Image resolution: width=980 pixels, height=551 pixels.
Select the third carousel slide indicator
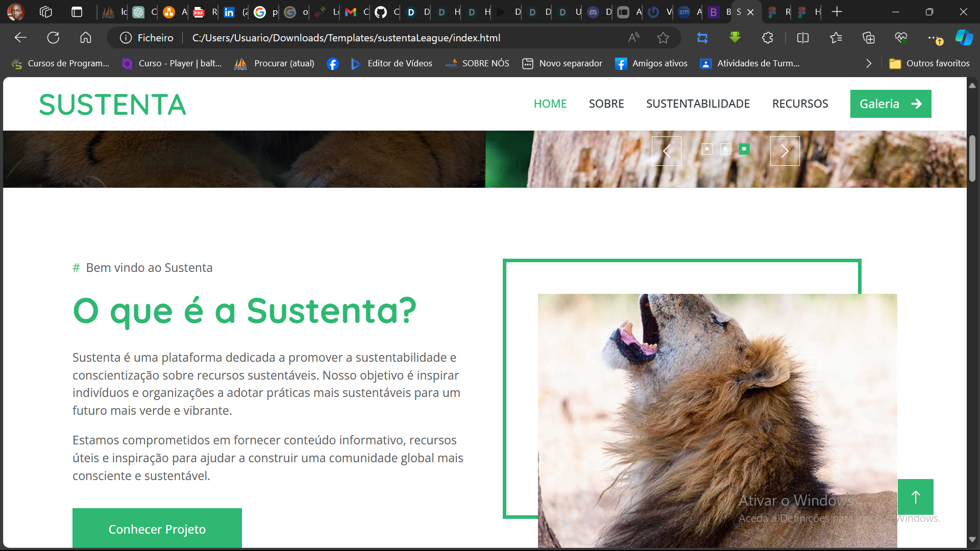pos(744,149)
